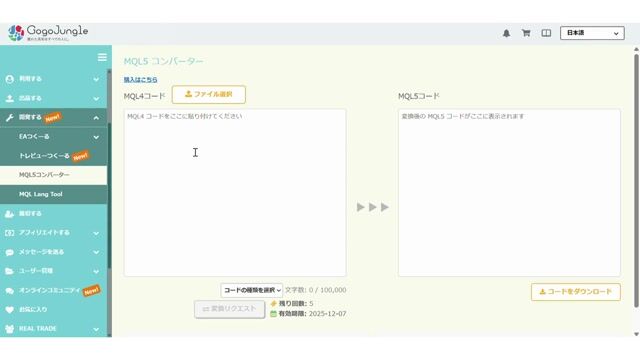This screenshot has height=360, width=640.
Task: Click the コードをダウンロード button
Action: (x=576, y=292)
